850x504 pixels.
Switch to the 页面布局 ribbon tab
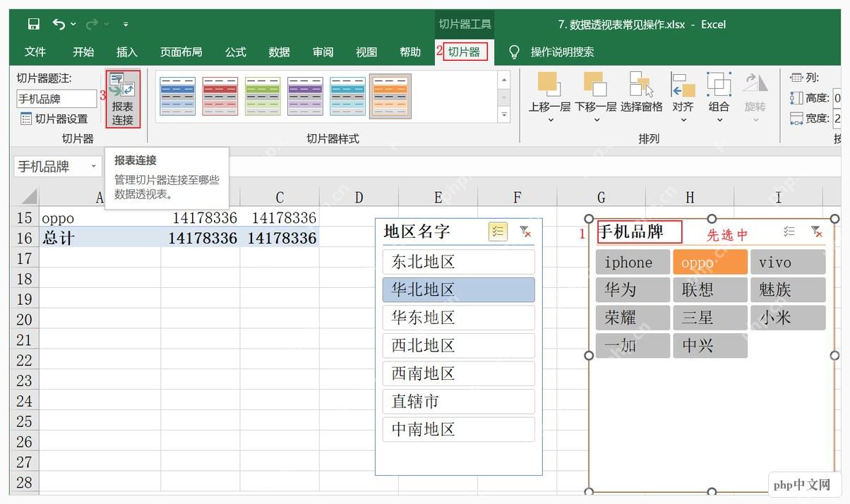pos(181,52)
